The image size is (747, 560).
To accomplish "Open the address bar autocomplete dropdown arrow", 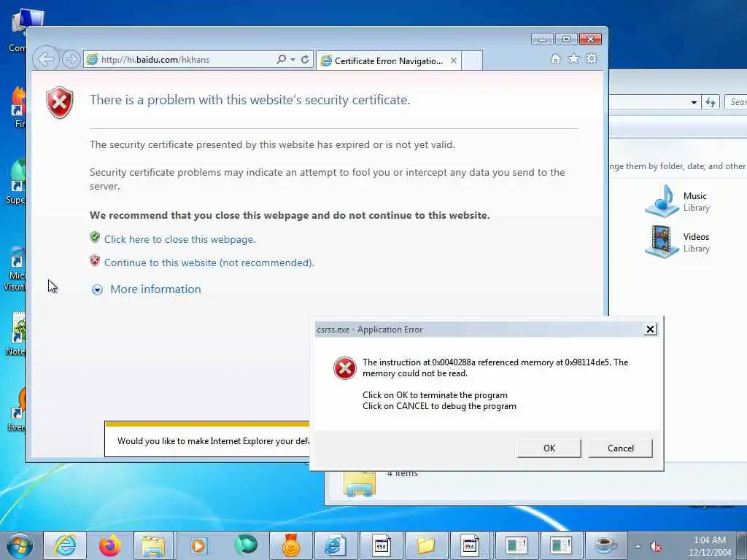I will 293,60.
